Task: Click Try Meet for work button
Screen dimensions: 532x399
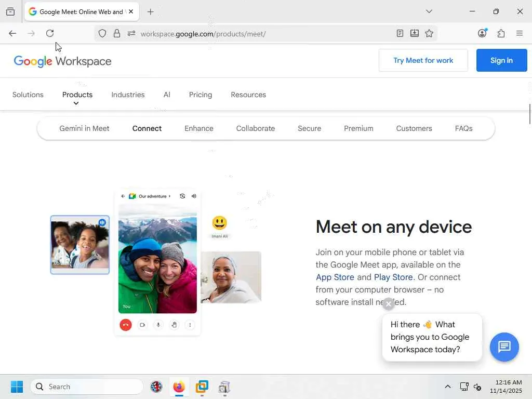Action: tap(423, 60)
